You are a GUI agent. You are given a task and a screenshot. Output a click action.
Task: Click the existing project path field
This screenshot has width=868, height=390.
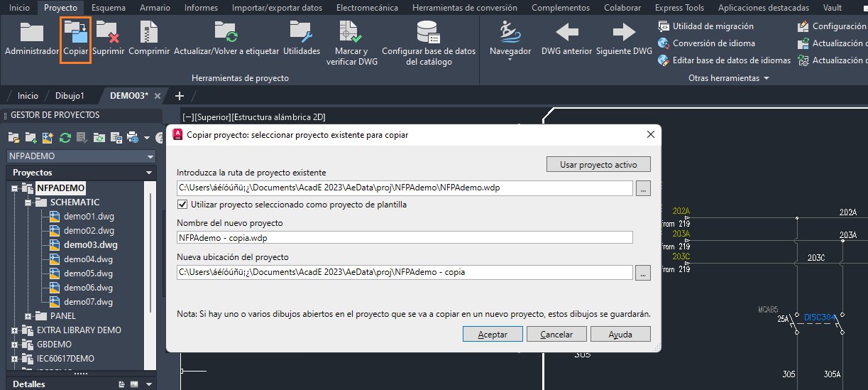click(405, 188)
